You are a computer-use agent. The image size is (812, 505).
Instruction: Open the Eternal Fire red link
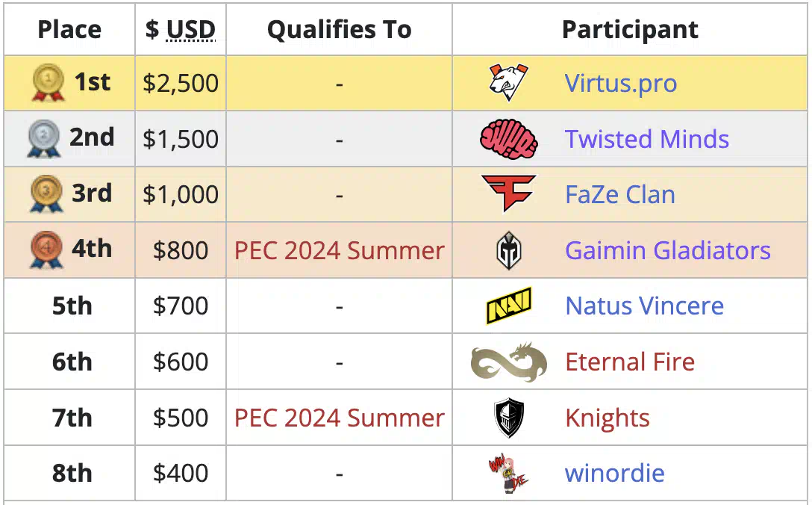pyautogui.click(x=630, y=362)
